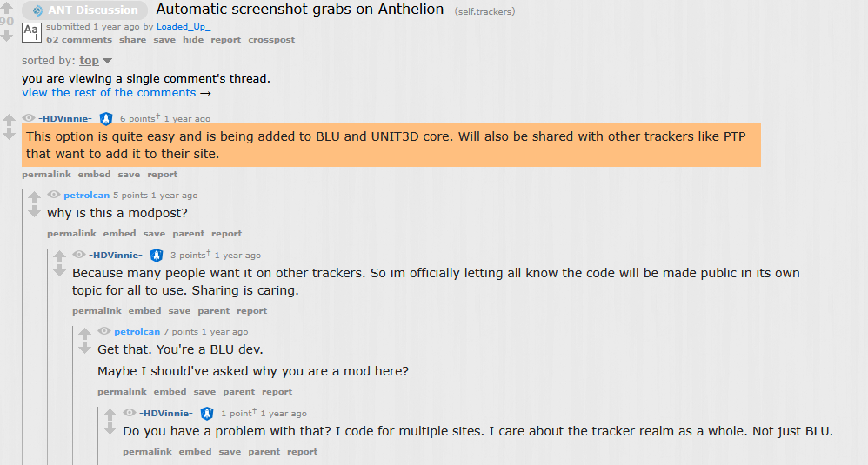
Task: Upvote petrolcan's 'Get that. You're a BLU dev' comment
Action: (x=84, y=334)
